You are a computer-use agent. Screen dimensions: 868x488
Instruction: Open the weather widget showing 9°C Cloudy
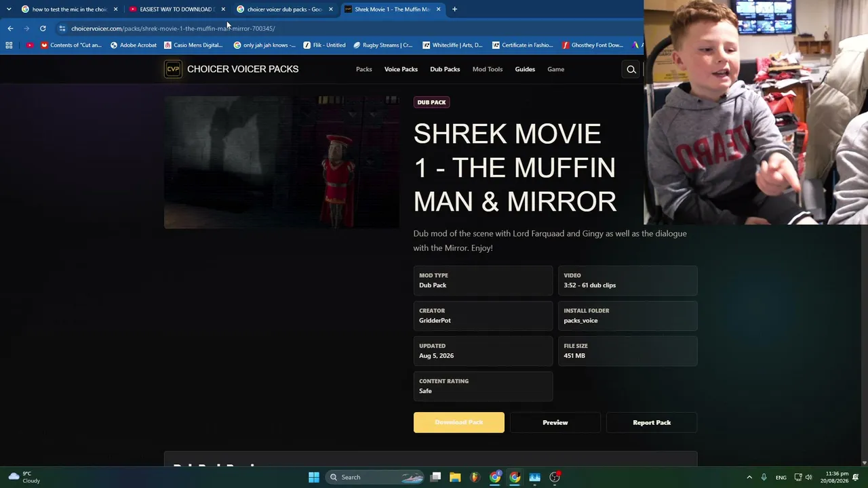click(24, 477)
